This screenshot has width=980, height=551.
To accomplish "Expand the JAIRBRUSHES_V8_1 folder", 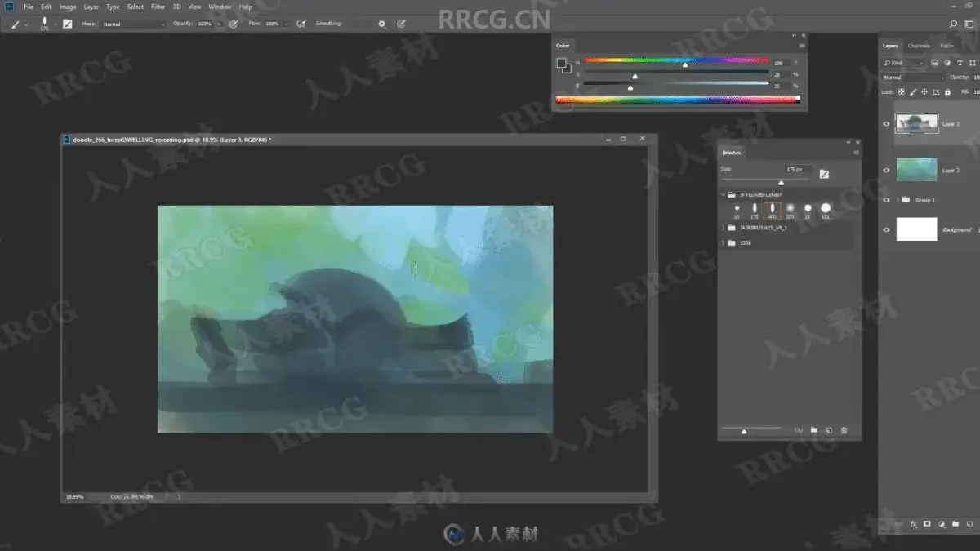I will pos(724,228).
